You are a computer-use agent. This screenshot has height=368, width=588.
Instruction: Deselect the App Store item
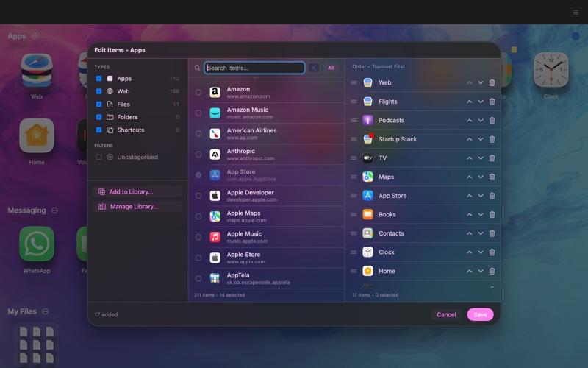(198, 175)
